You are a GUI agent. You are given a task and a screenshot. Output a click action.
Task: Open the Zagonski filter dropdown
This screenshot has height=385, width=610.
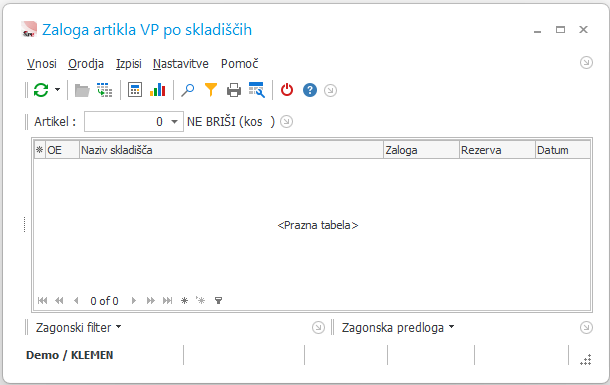point(78,327)
